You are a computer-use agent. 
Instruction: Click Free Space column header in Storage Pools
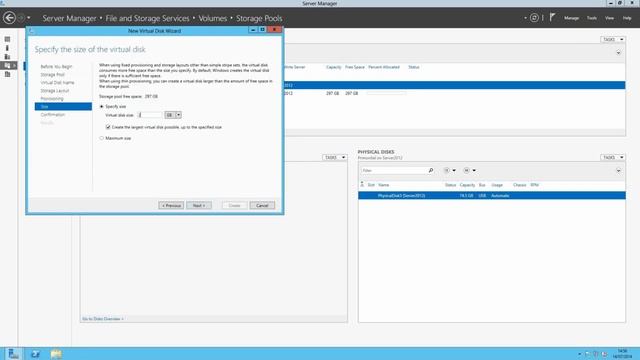point(355,67)
